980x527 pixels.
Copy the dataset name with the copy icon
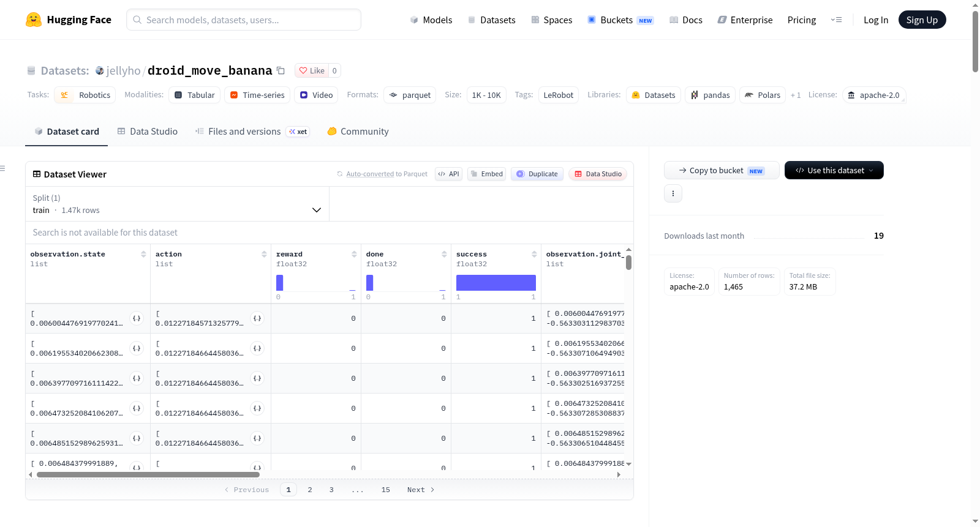[281, 70]
